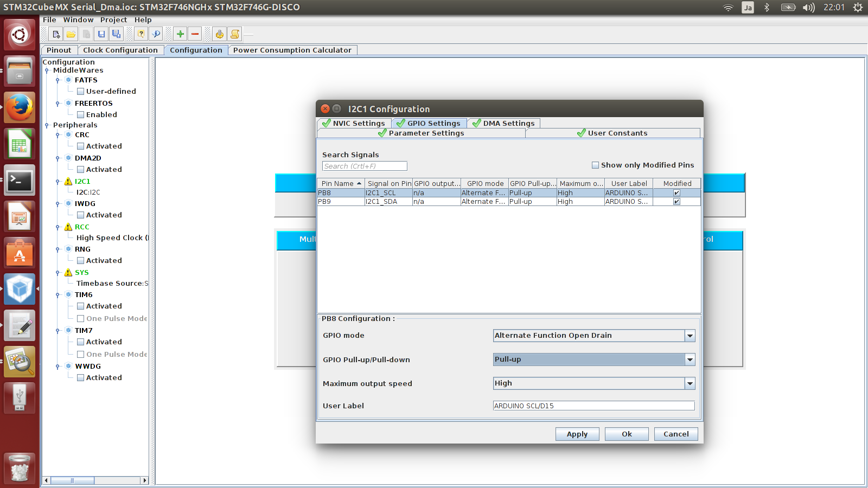Image resolution: width=868 pixels, height=488 pixels.
Task: Open the GPIO mode dropdown
Action: click(690, 336)
